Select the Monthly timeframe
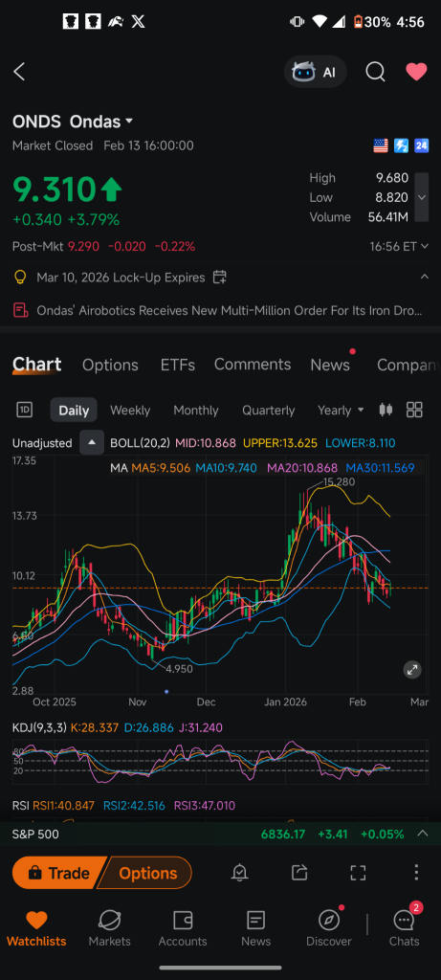The height and width of the screenshot is (980, 441). [195, 410]
